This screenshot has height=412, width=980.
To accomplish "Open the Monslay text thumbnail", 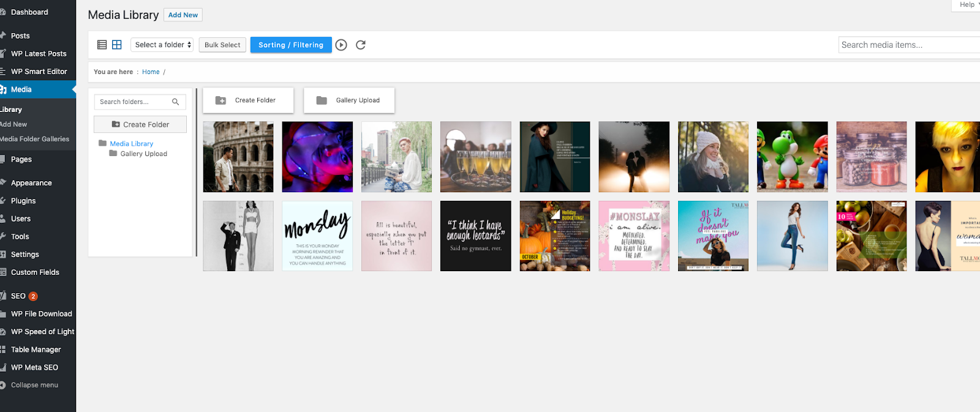I will click(x=317, y=236).
